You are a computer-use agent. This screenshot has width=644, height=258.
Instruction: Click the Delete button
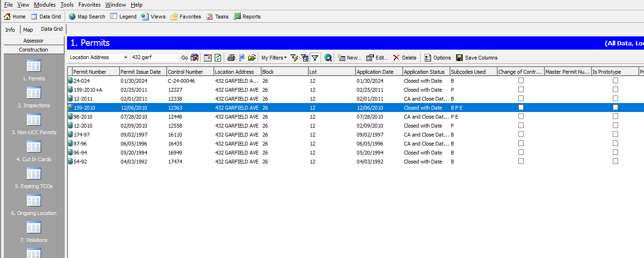405,58
